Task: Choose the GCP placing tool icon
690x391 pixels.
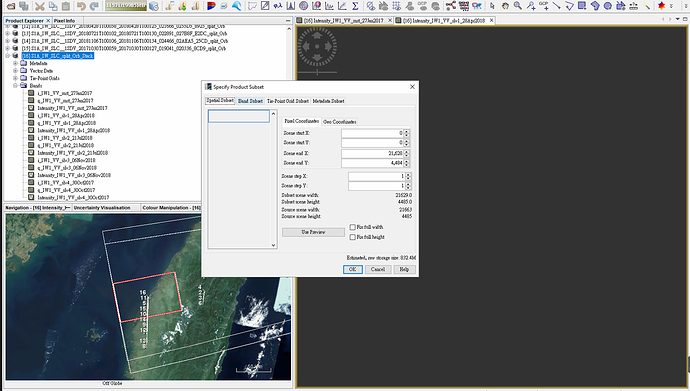Action: tap(544, 6)
